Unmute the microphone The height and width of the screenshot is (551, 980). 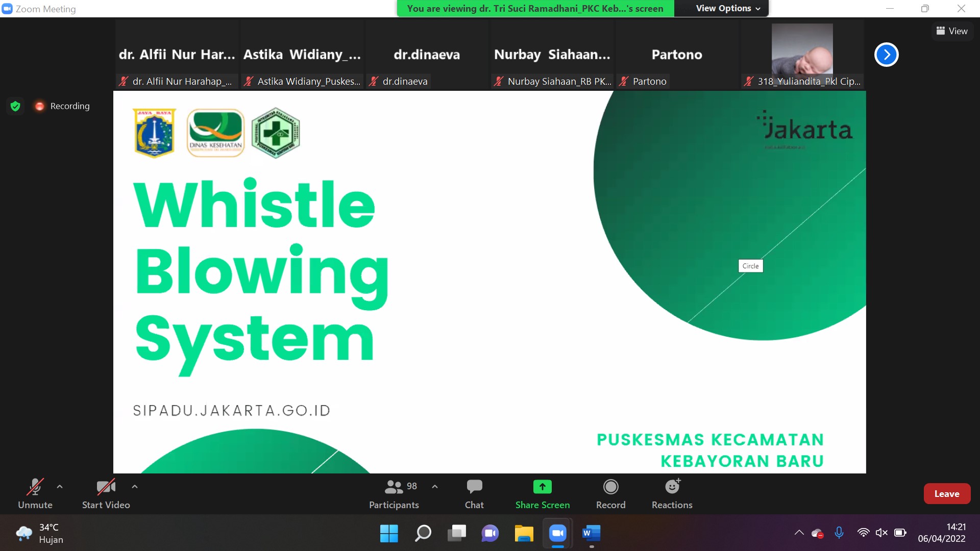[x=35, y=493]
